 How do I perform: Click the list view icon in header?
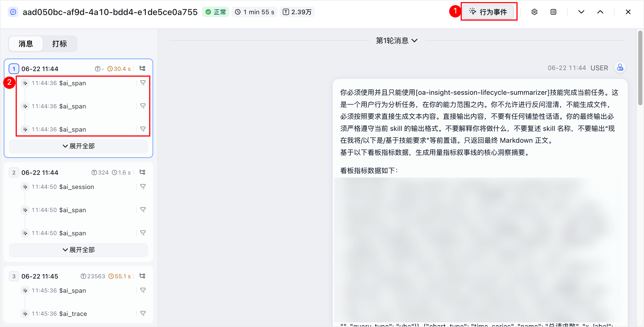point(553,12)
